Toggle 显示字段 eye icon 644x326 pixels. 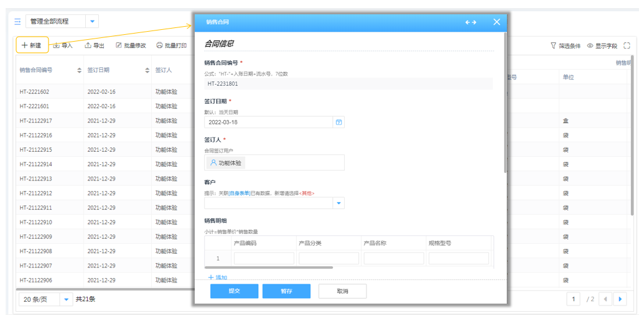click(x=590, y=45)
